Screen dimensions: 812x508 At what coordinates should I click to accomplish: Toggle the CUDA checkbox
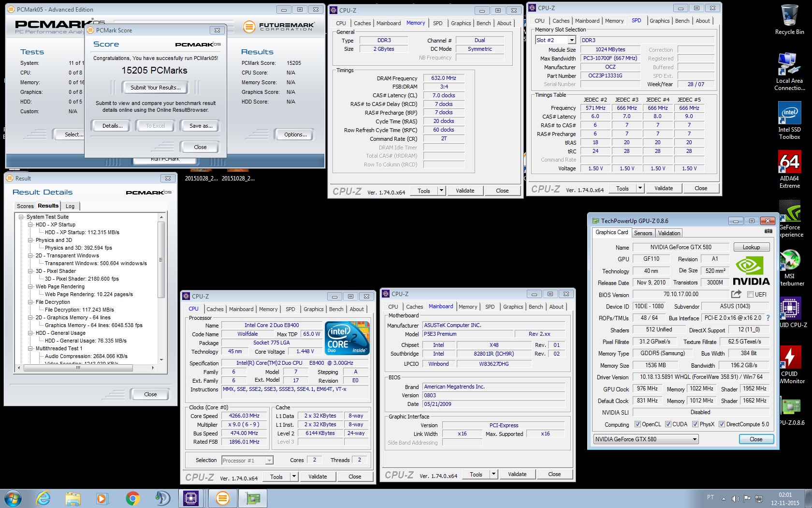pyautogui.click(x=668, y=424)
